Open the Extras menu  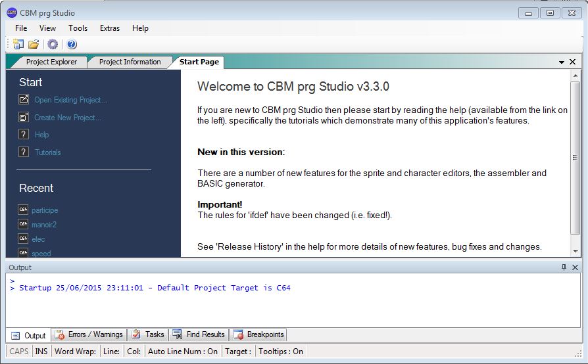click(110, 28)
